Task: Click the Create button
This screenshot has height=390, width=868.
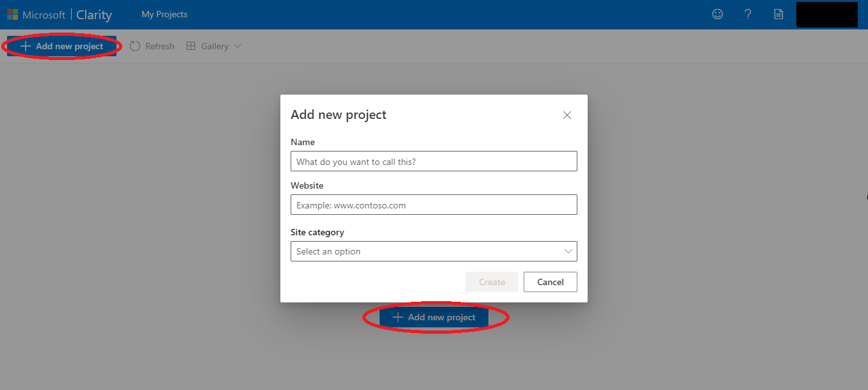Action: pos(492,282)
